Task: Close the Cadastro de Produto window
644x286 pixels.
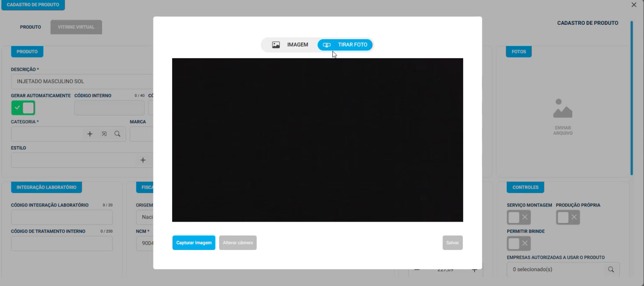Action: (634, 5)
